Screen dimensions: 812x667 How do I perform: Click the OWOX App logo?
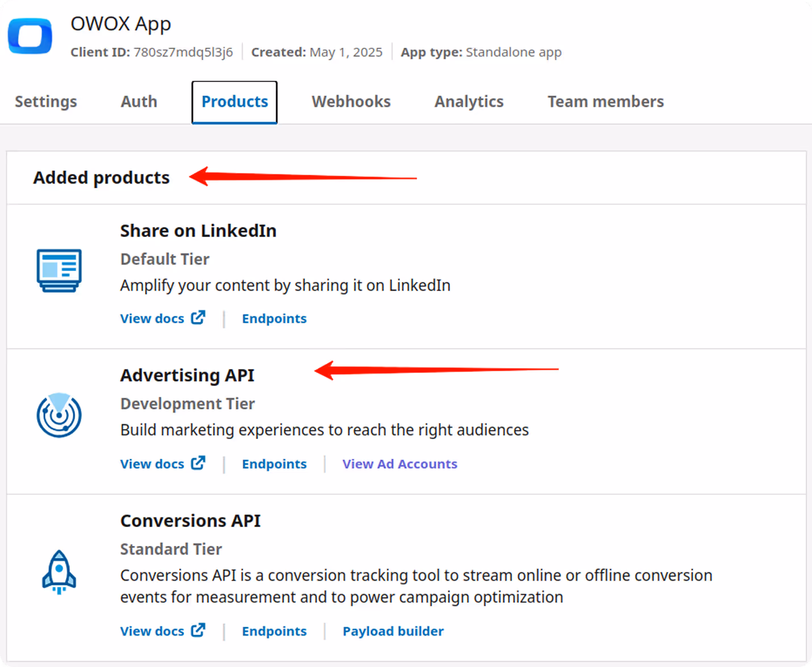click(30, 36)
